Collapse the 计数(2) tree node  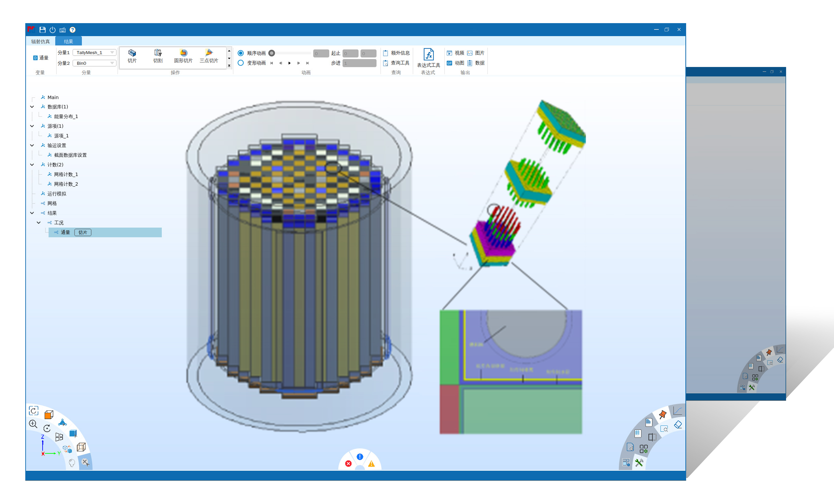pos(32,165)
